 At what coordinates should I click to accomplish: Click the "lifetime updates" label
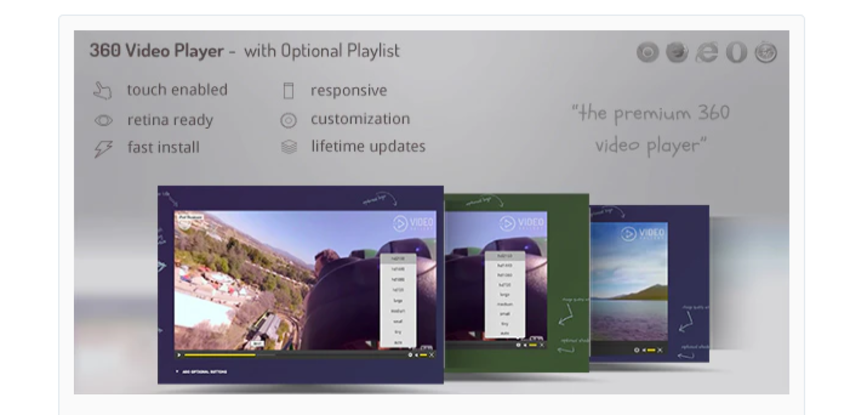coord(369,146)
